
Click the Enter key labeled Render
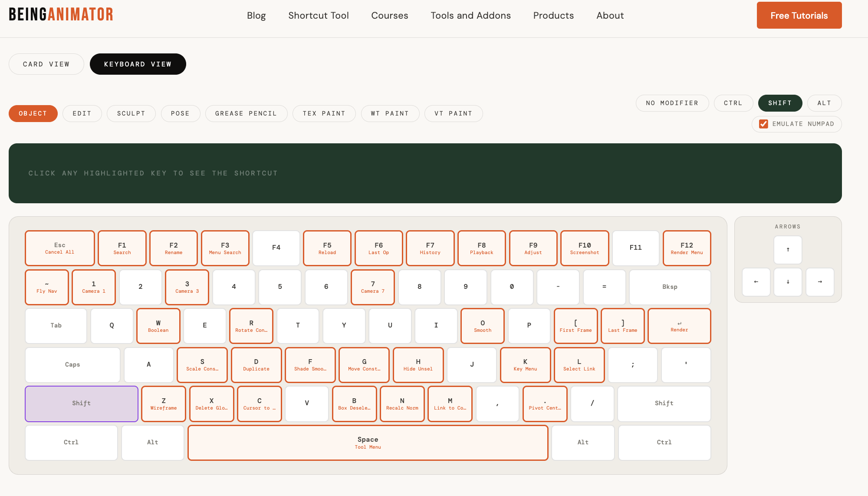pos(679,326)
